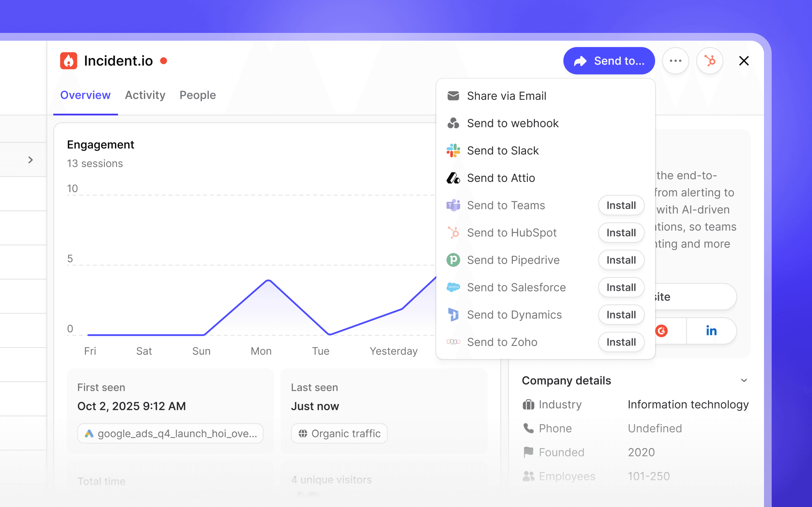Click the Send to... dropdown button

609,61
